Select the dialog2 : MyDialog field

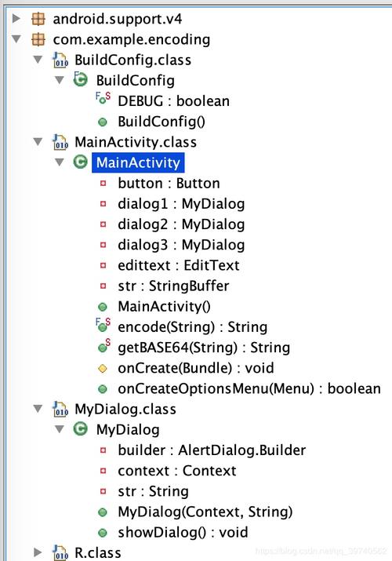click(182, 224)
